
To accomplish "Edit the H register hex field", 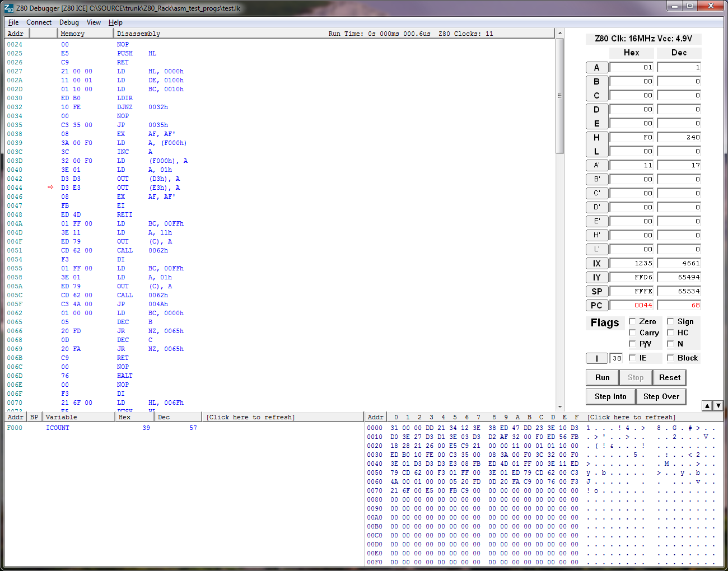I will pos(632,137).
